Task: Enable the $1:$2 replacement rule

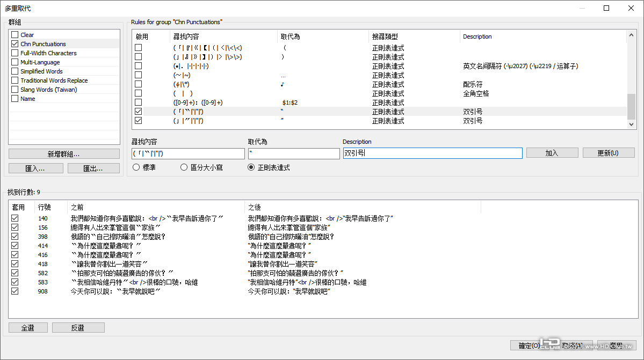Action: click(x=139, y=102)
